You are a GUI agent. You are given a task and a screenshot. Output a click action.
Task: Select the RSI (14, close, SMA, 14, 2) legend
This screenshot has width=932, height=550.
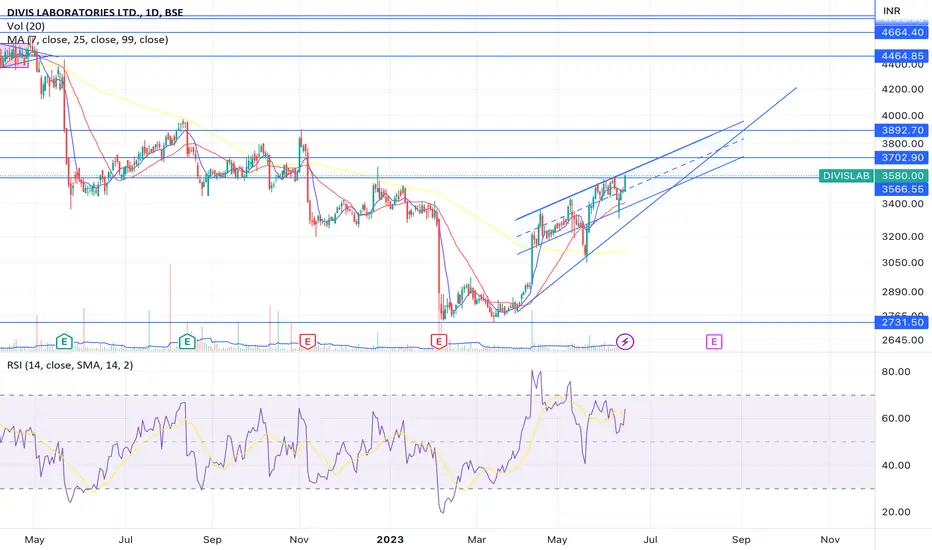click(70, 365)
